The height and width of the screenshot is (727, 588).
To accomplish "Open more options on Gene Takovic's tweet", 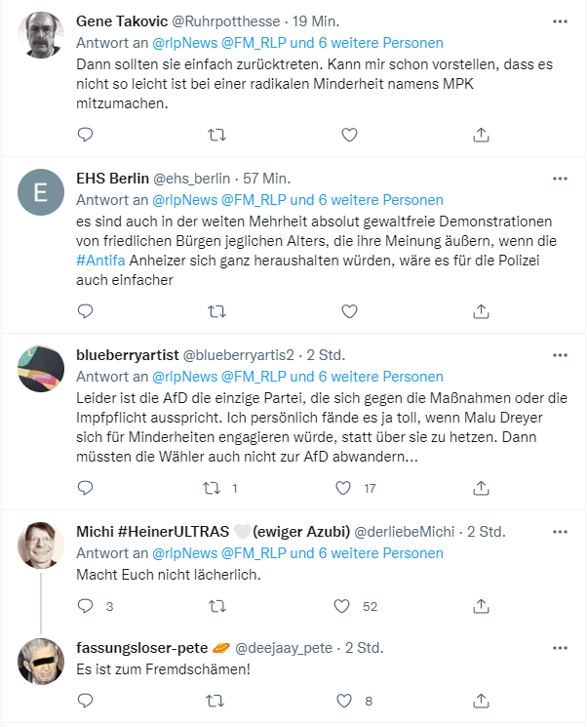I will pyautogui.click(x=560, y=21).
